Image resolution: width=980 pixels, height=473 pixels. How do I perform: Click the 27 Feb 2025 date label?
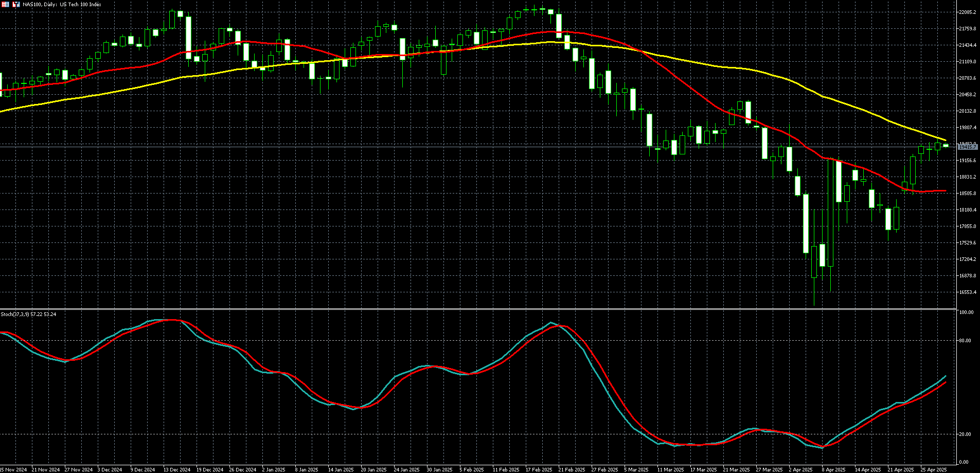point(604,470)
